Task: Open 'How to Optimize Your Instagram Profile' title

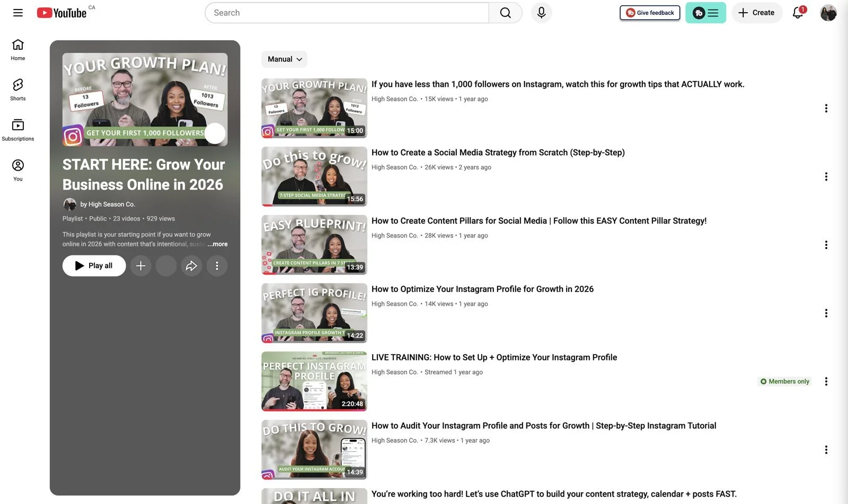Action: (482, 289)
